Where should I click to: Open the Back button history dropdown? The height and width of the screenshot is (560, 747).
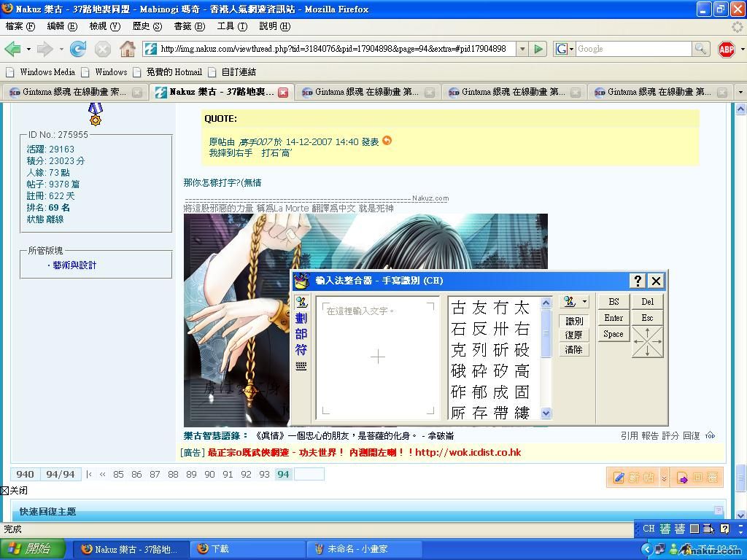click(x=28, y=49)
